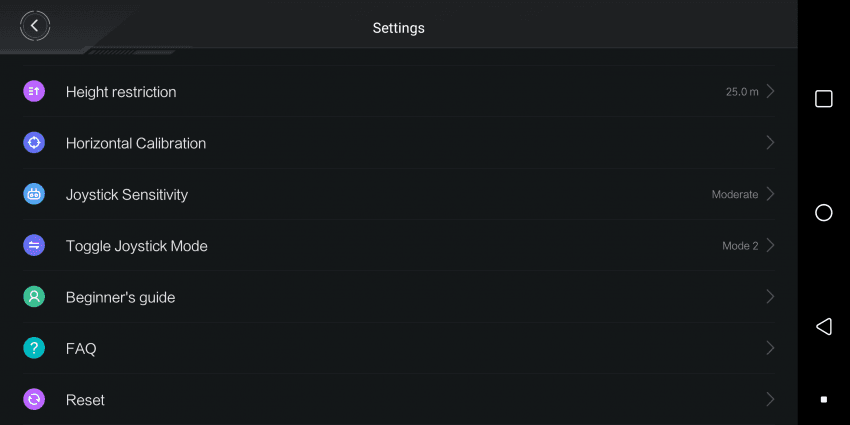Tap Android recent apps square button

pos(823,99)
